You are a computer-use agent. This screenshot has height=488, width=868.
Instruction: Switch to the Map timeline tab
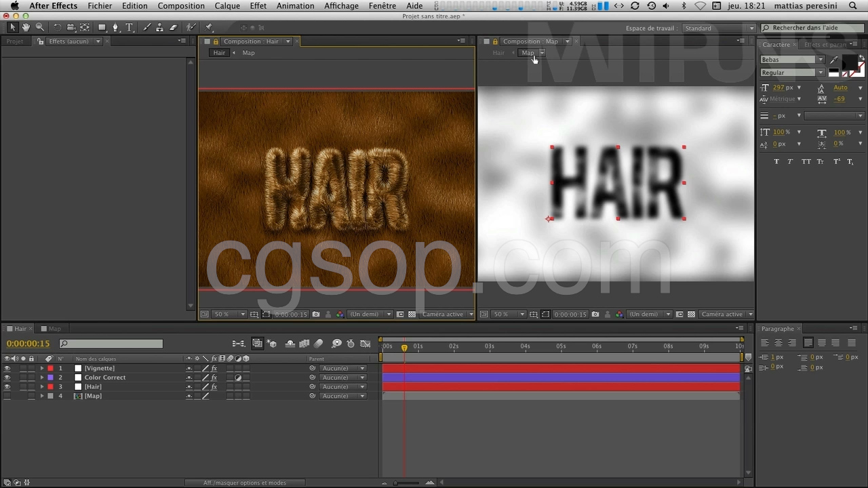click(x=54, y=329)
